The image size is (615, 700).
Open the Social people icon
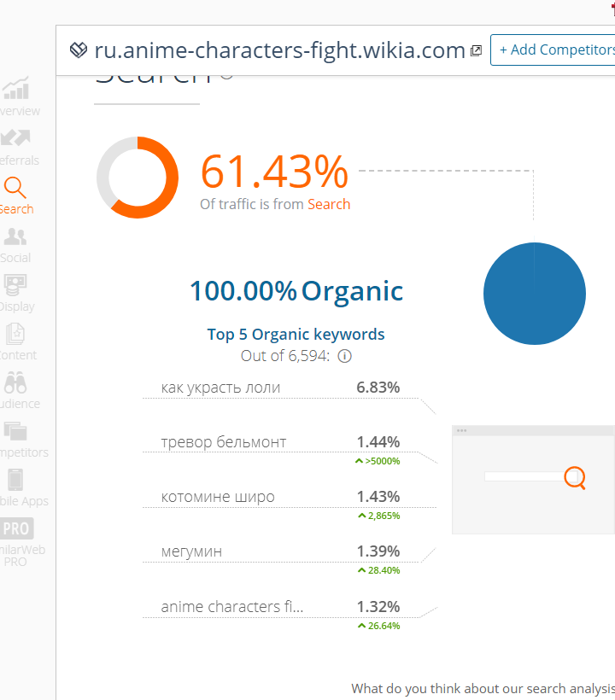pos(15,236)
